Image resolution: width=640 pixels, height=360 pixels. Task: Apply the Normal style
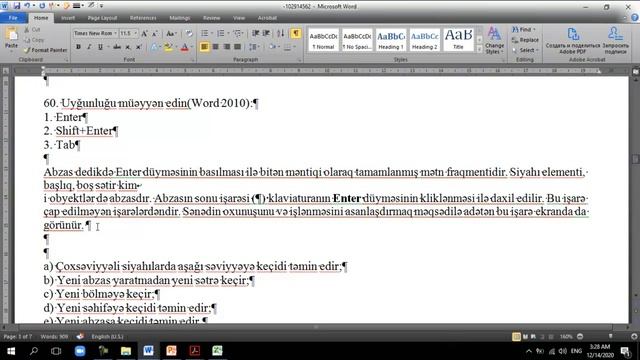[323, 40]
